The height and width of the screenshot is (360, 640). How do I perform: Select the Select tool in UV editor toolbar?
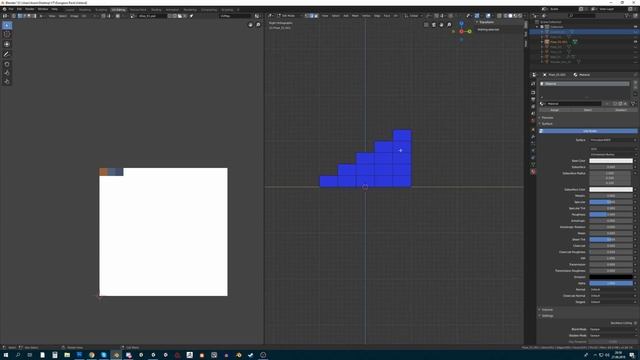tap(7, 25)
